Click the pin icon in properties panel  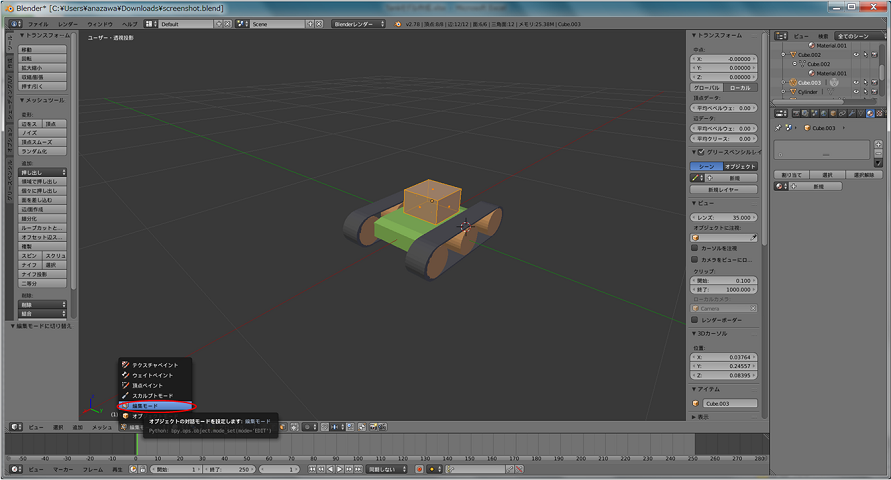(777, 128)
